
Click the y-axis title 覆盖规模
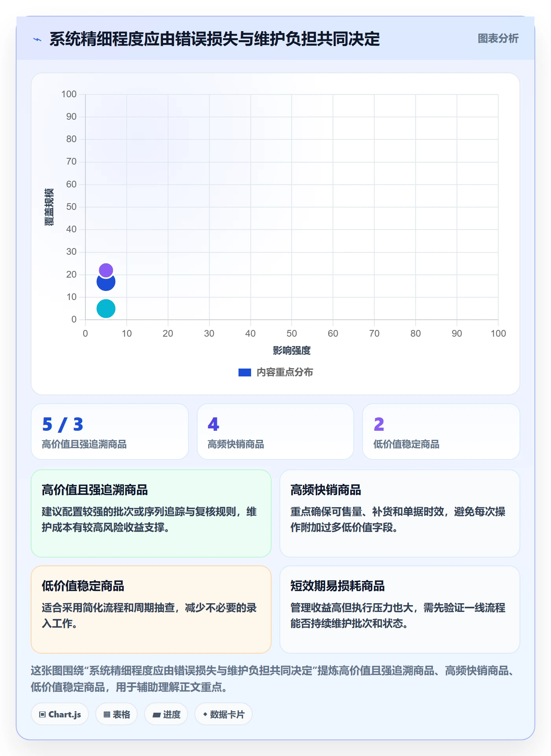tap(49, 207)
